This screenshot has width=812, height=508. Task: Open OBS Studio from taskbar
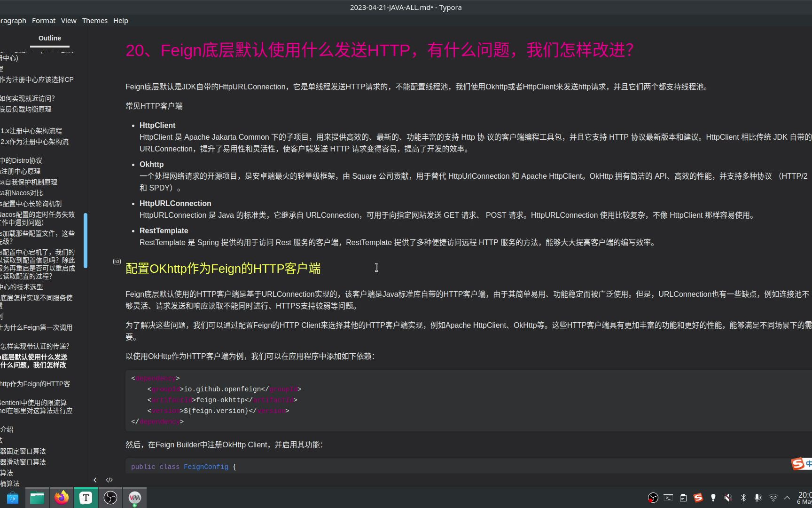pyautogui.click(x=110, y=498)
